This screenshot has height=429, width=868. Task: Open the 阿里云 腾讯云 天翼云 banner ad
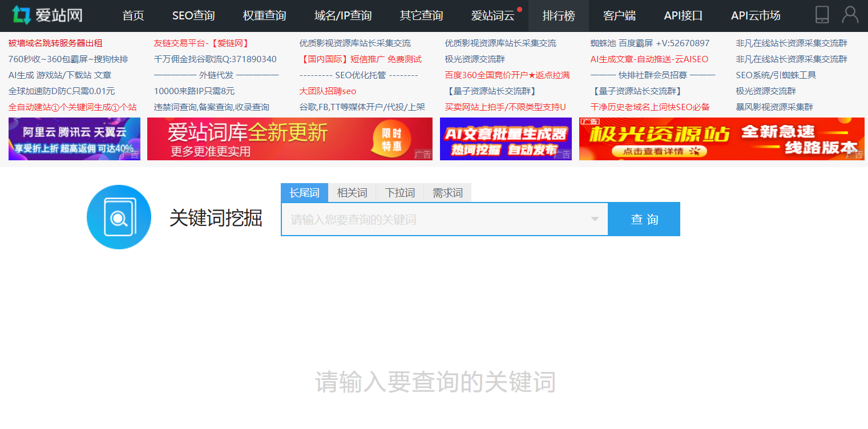tap(74, 139)
